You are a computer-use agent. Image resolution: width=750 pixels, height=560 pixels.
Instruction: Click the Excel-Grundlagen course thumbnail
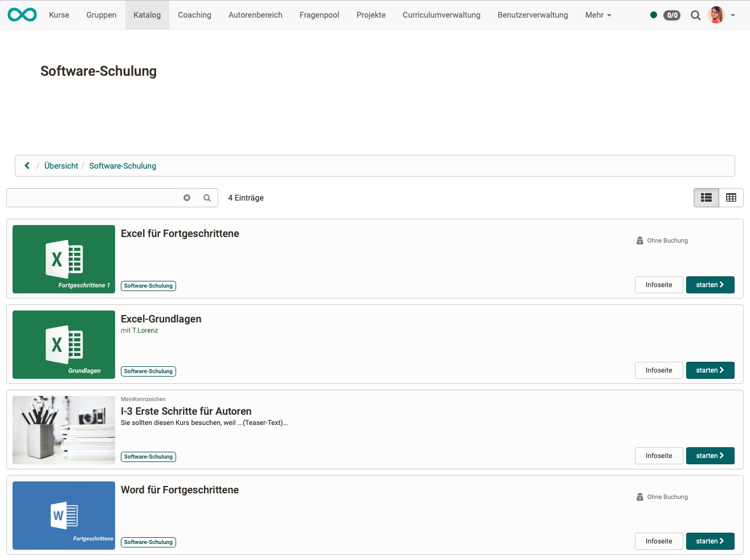pyautogui.click(x=63, y=344)
